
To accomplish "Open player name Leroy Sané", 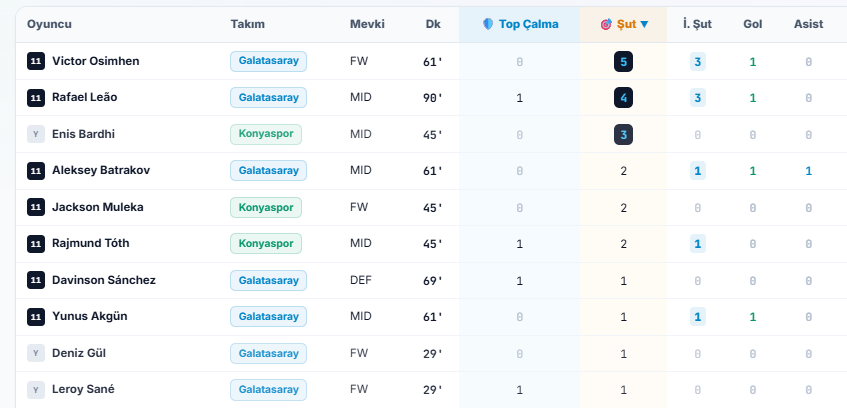I will pyautogui.click(x=83, y=389).
